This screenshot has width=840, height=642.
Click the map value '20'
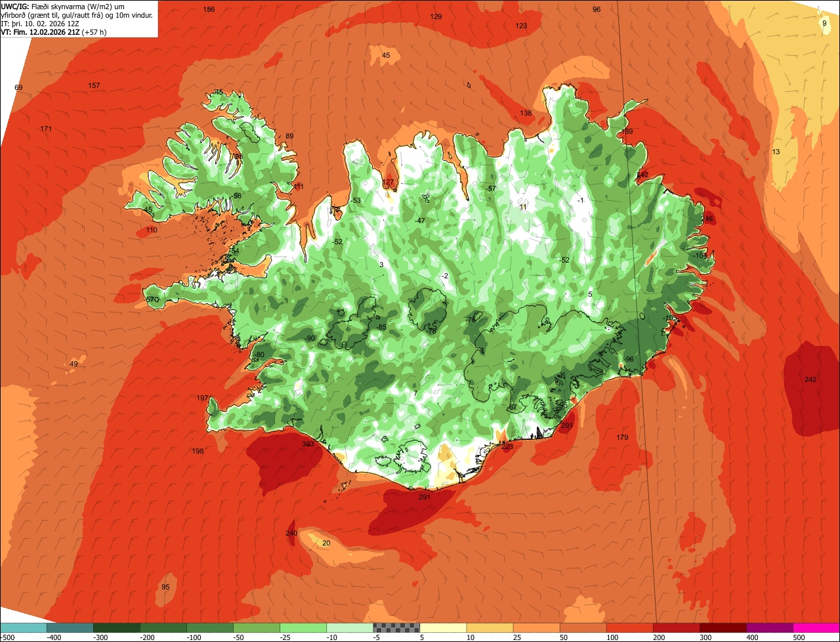[326, 543]
